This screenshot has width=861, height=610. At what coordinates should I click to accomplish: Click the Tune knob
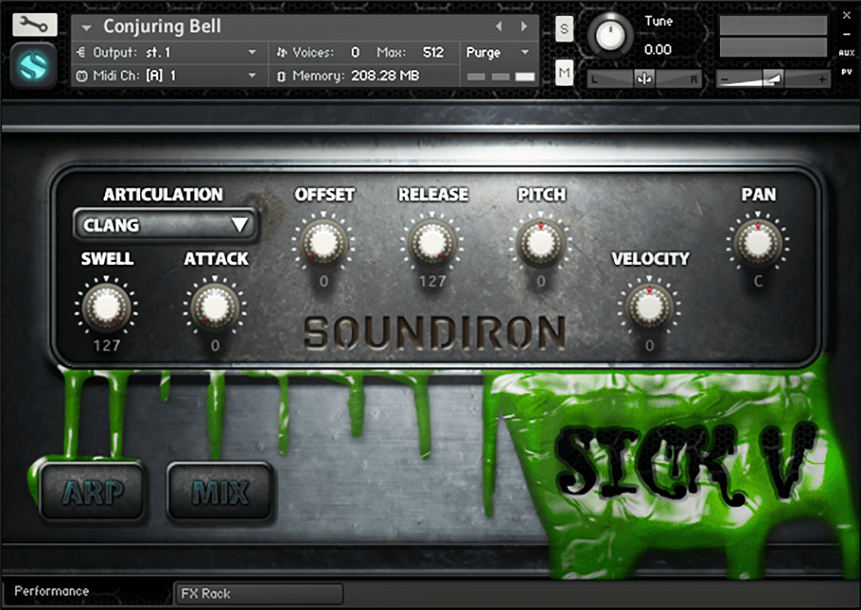pyautogui.click(x=610, y=36)
